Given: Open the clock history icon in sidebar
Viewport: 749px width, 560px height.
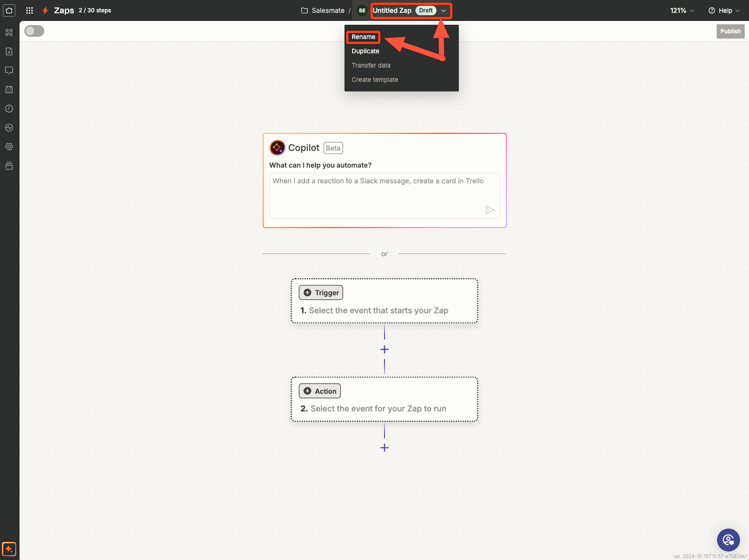Looking at the screenshot, I should (9, 109).
